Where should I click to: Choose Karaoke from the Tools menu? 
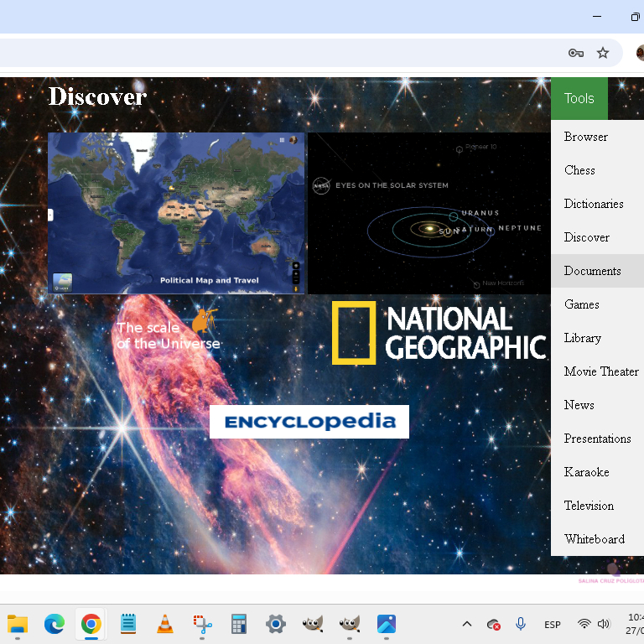586,472
